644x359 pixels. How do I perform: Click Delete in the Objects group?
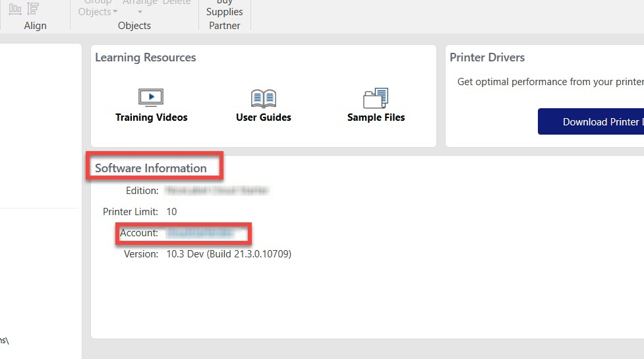[177, 3]
